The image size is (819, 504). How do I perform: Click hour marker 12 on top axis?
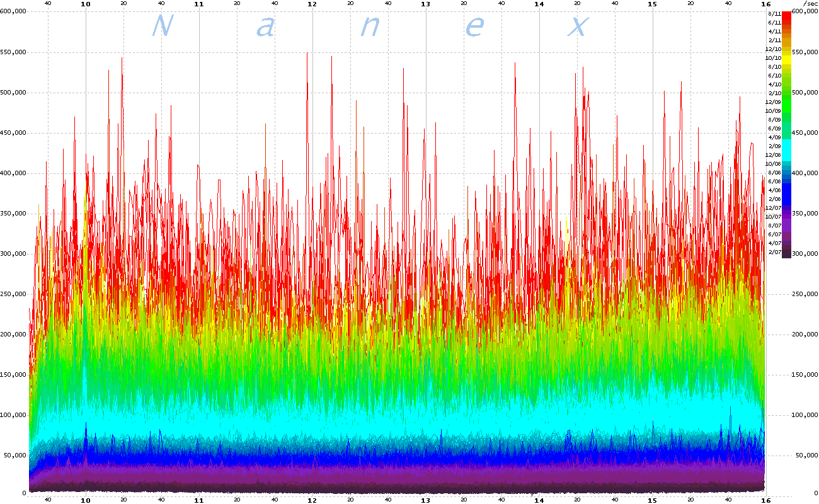click(x=311, y=4)
